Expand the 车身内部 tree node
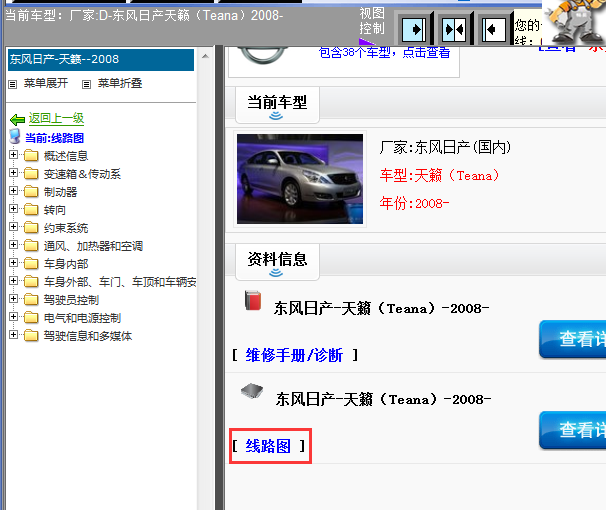Screen dimensions: 606x510 [14, 263]
